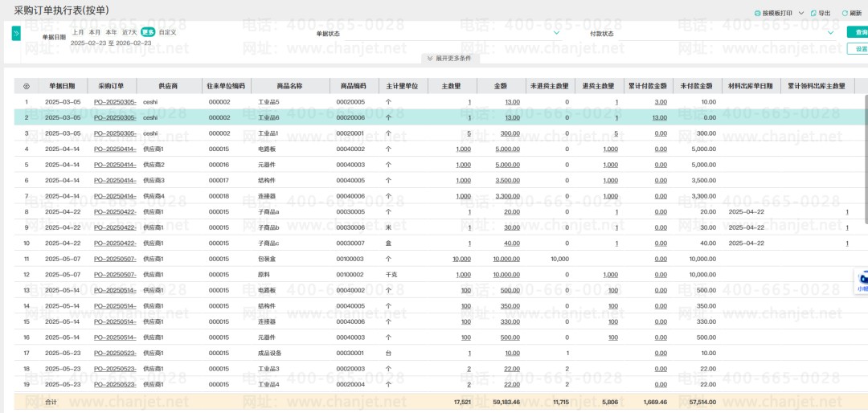Click 供应商2 supplier cell
868x413 pixels.
(x=154, y=165)
